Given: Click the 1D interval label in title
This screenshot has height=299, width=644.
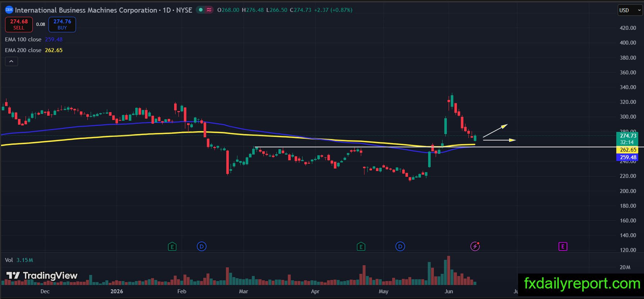Looking at the screenshot, I should click(167, 10).
